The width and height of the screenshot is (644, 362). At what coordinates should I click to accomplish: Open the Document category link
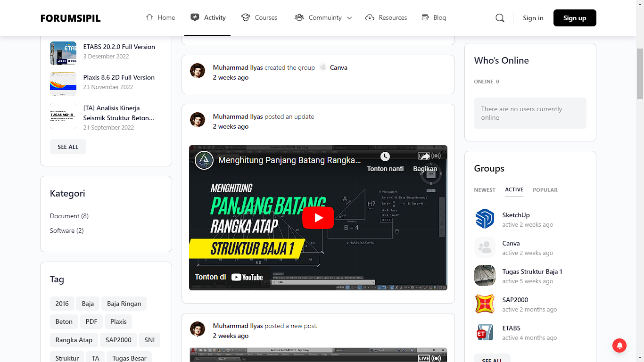pos(65,216)
